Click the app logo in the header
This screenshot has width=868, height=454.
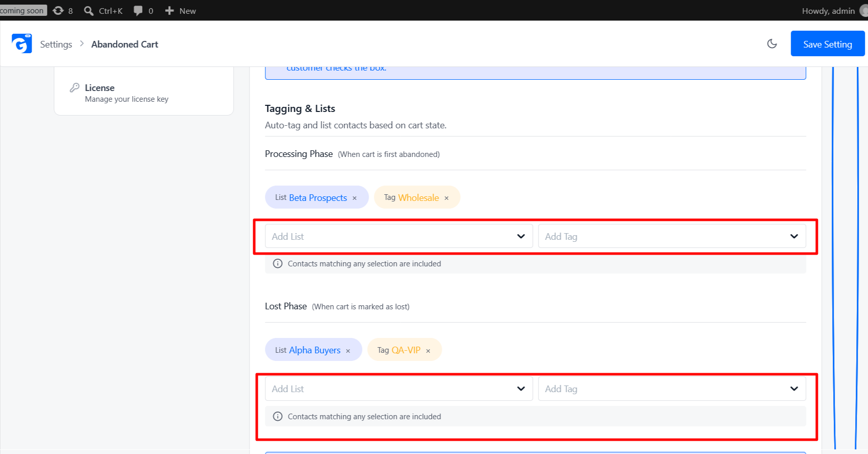[x=21, y=44]
